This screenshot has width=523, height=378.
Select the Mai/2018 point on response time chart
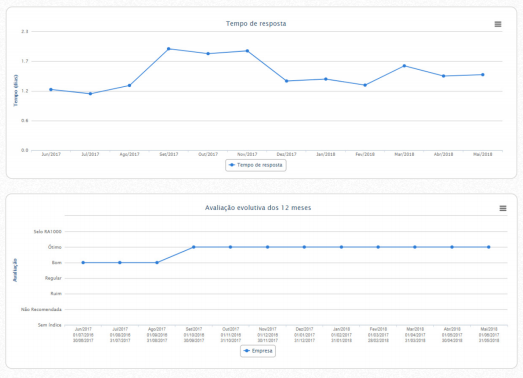[483, 75]
